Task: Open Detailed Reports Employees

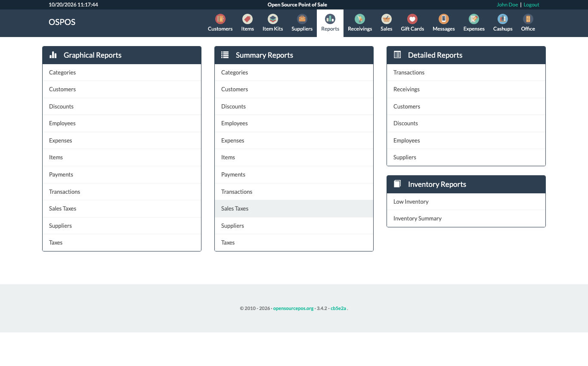Action: [x=466, y=140]
